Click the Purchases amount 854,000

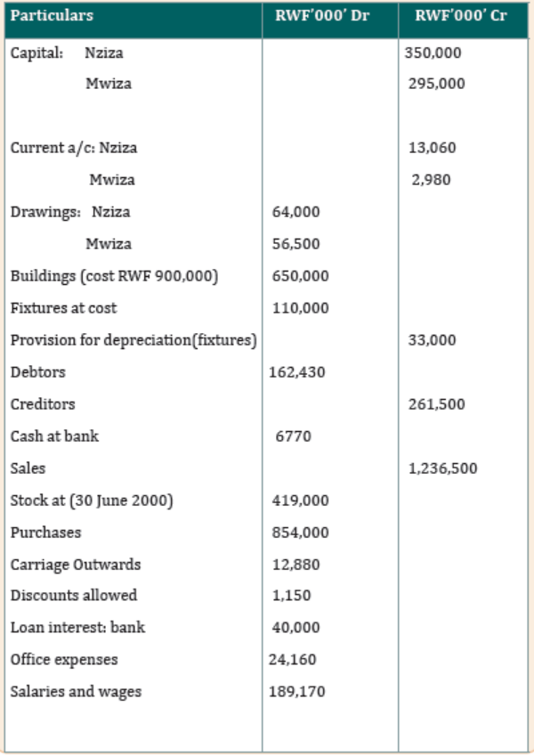301,532
